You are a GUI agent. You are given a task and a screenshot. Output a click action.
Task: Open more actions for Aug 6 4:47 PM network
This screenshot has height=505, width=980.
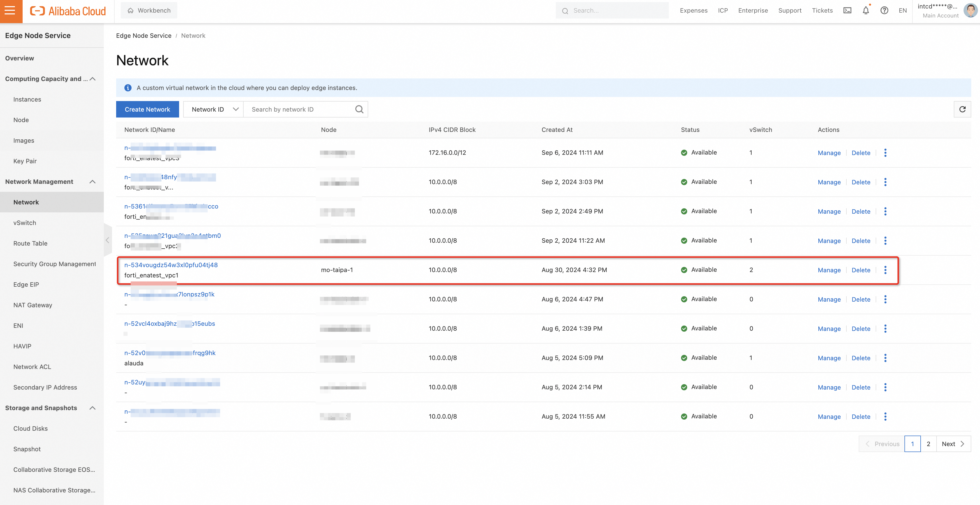click(885, 299)
